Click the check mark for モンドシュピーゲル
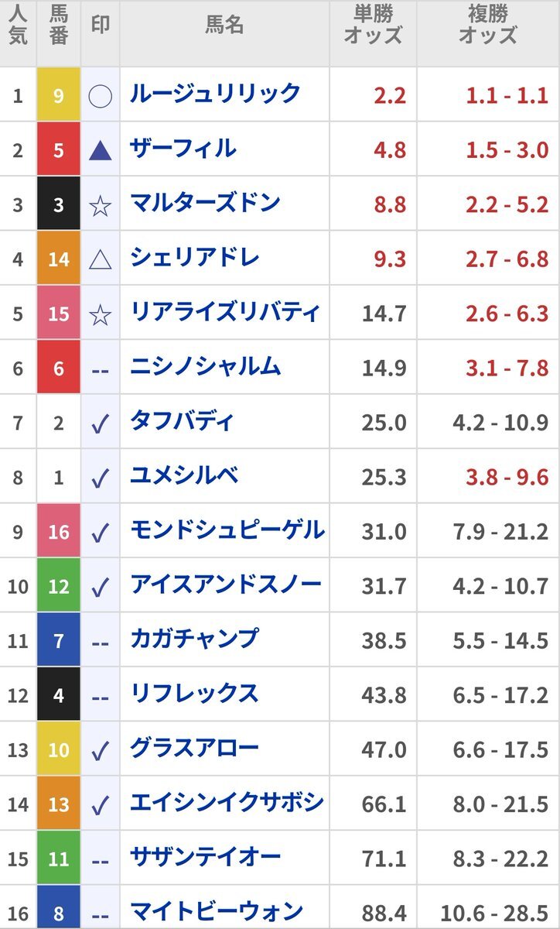 101,533
